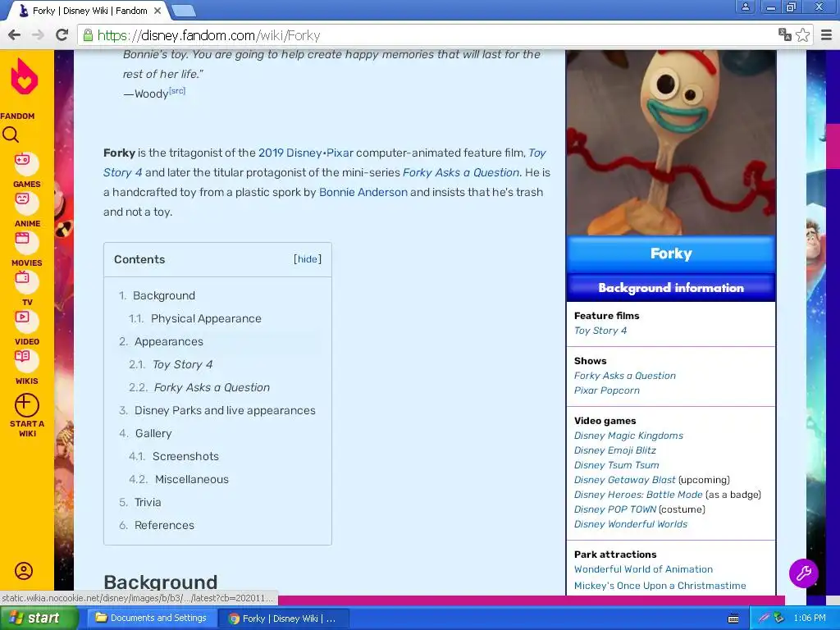The width and height of the screenshot is (840, 630).
Task: Close the Forky Disney Wiki tab
Action: pyautogui.click(x=157, y=10)
